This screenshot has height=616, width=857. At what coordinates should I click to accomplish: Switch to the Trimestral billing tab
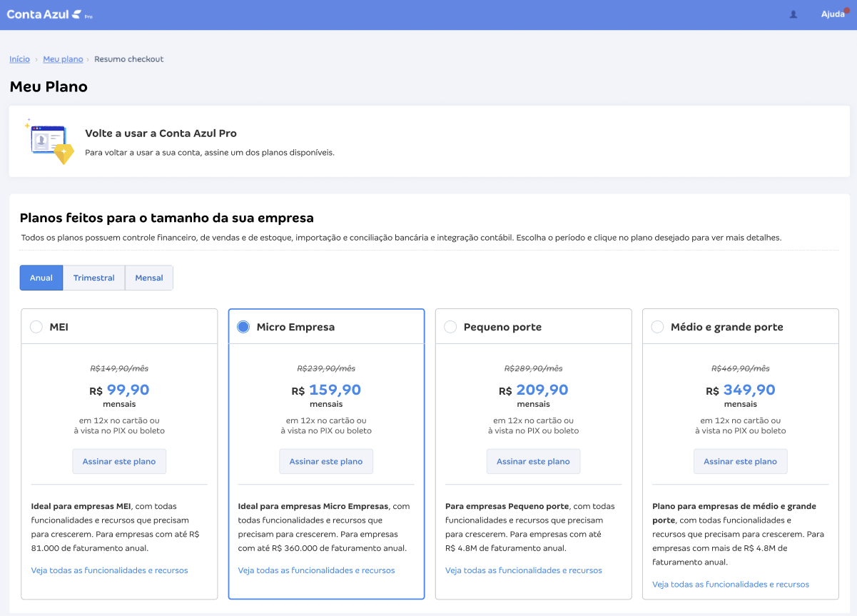94,278
